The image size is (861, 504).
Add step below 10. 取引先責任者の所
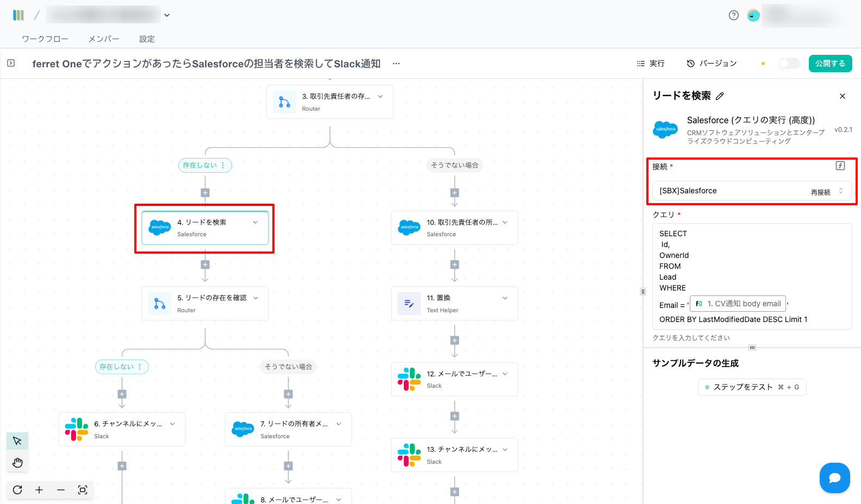tap(454, 264)
